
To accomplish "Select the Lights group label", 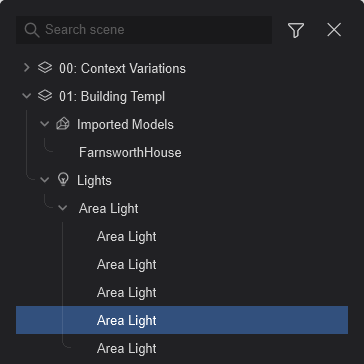I will 94,181.
